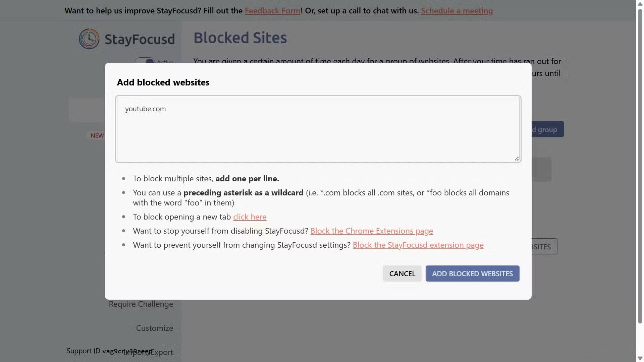Click the NEW badge in the sidebar

(97, 135)
